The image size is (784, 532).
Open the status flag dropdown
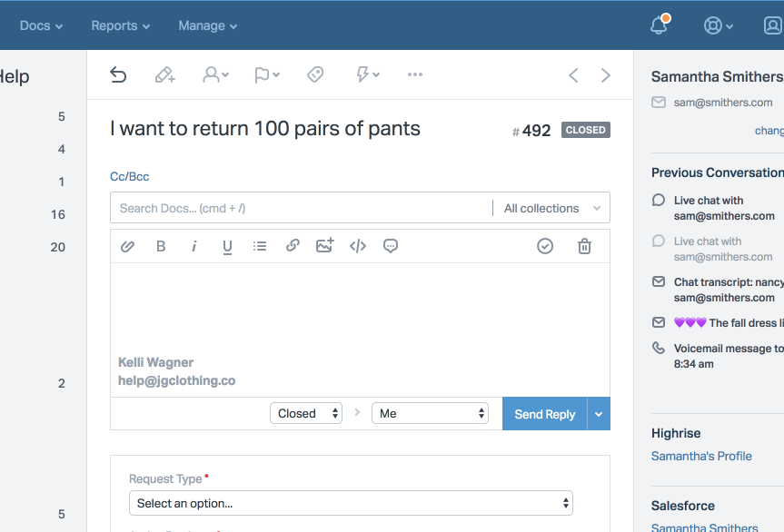click(x=266, y=75)
